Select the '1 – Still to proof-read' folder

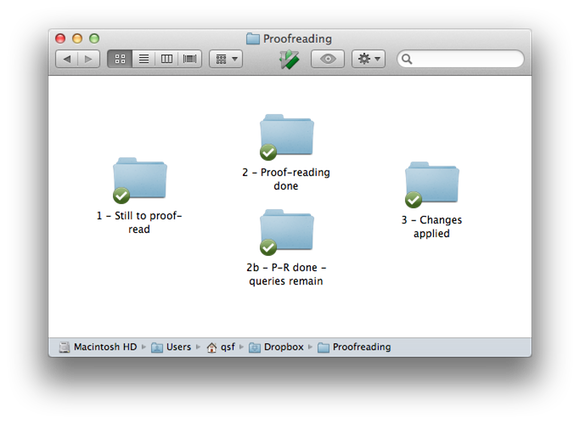click(139, 180)
